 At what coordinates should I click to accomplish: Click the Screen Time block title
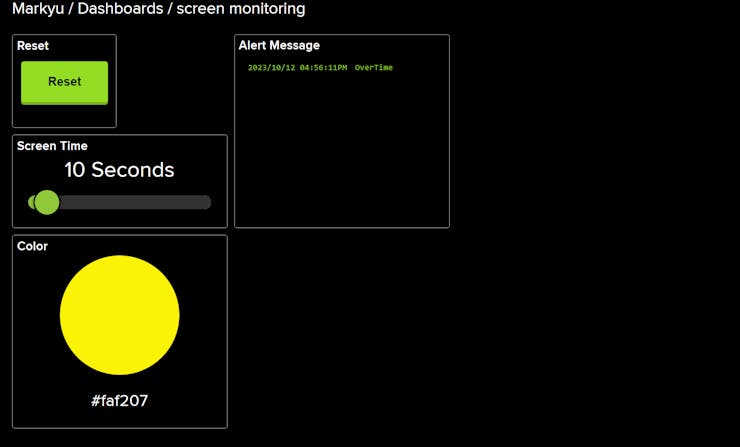point(52,146)
